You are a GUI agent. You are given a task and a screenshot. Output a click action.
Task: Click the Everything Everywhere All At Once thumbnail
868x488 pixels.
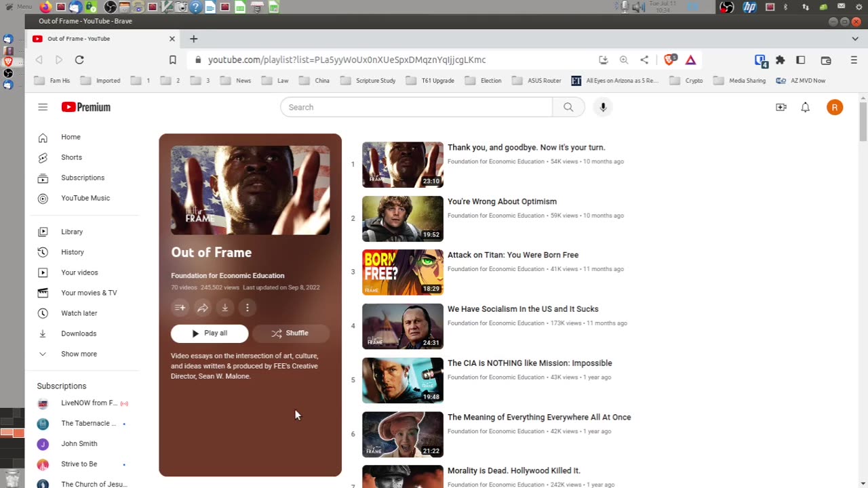click(x=403, y=434)
